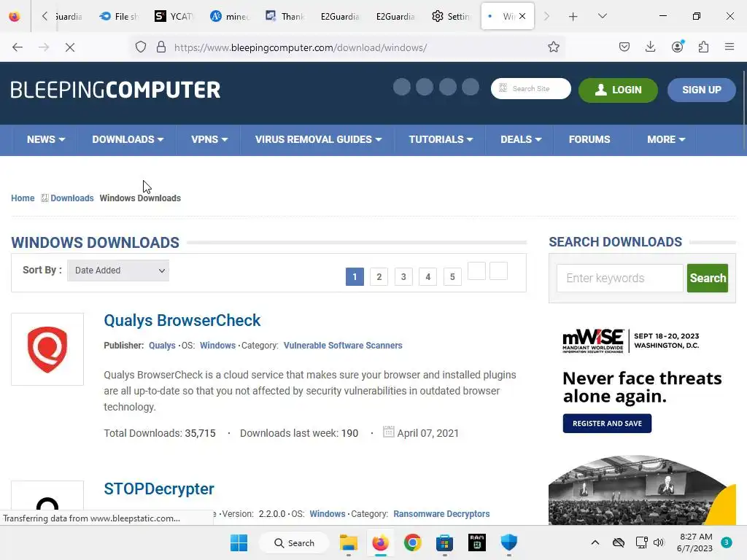Open Vulnerable Software Scanners category link
Screen dimensions: 747x560
pos(343,346)
